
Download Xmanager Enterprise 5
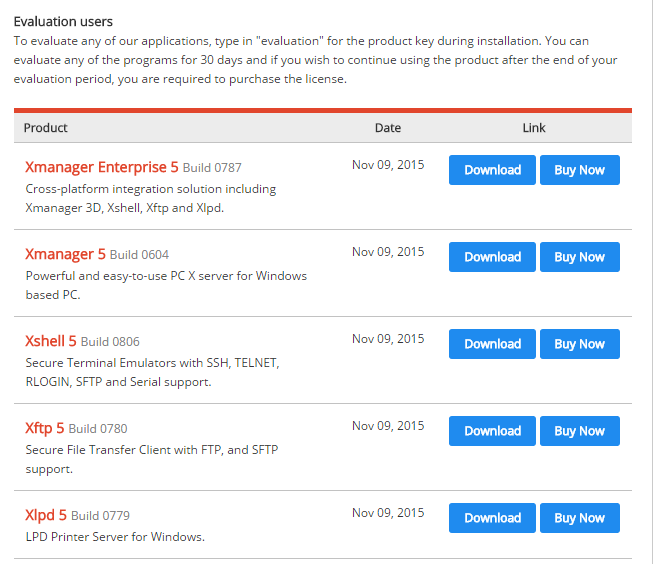(492, 170)
